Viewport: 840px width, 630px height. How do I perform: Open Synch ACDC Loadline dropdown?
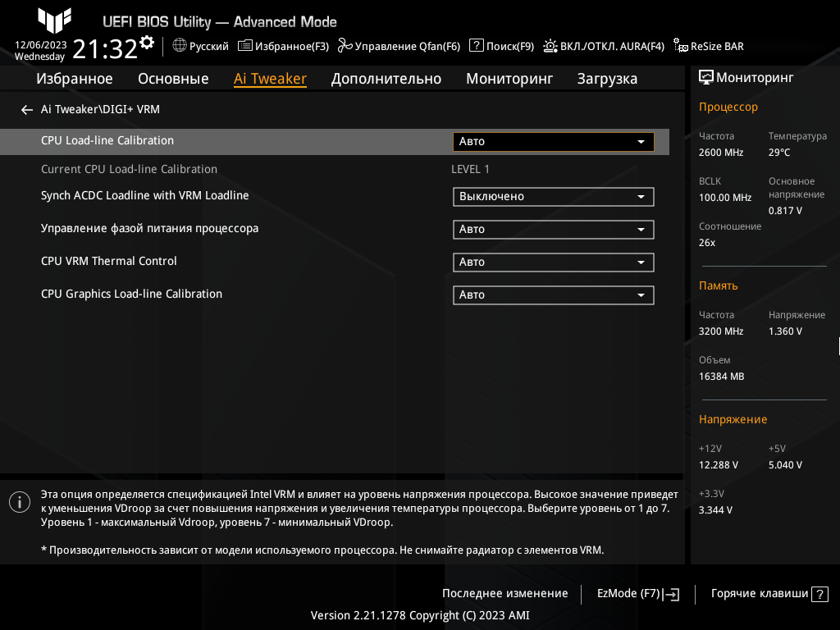coord(554,197)
